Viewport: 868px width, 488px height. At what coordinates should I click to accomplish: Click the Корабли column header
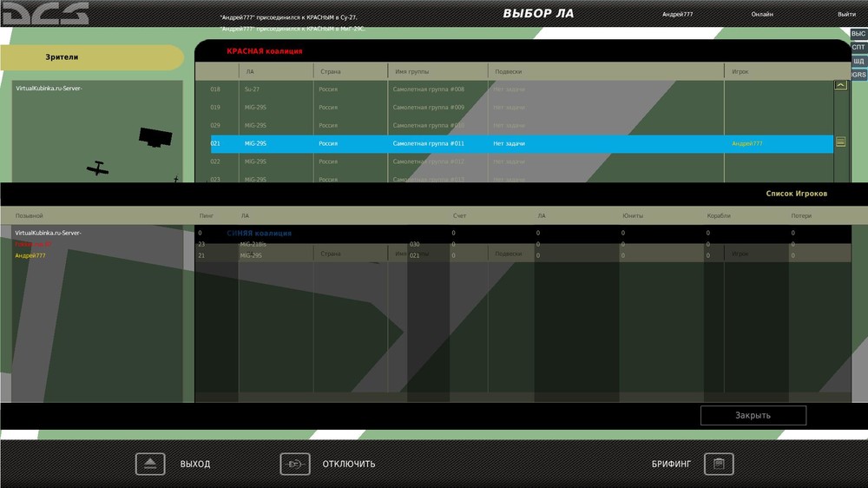[719, 216]
